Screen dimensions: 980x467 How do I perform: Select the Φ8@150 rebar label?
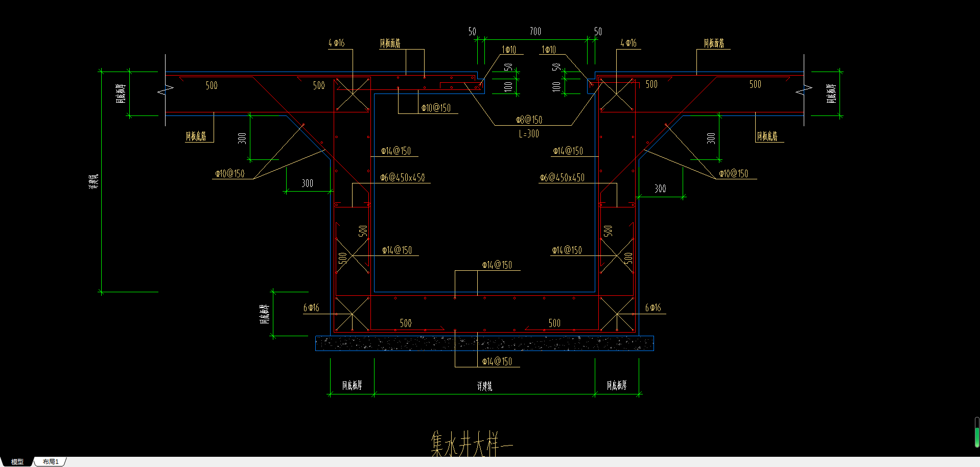pyautogui.click(x=529, y=120)
